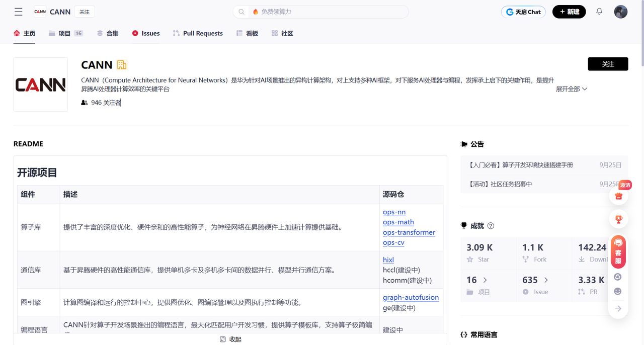
Task: Click the circular refresh floating icon
Action: coord(618,277)
